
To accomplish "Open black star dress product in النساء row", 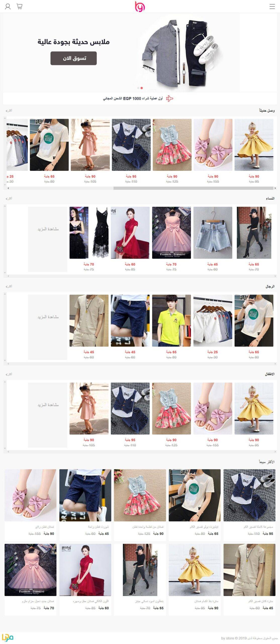I will tap(89, 233).
